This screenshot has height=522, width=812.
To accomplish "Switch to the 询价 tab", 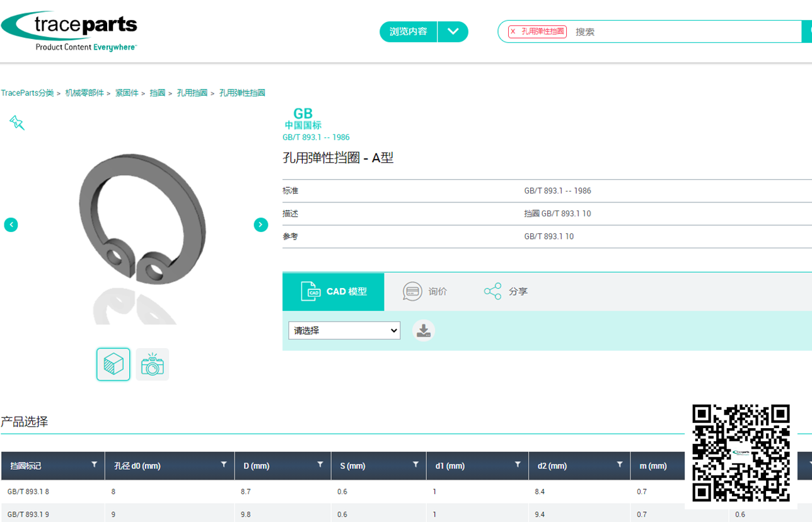I will [x=425, y=291].
